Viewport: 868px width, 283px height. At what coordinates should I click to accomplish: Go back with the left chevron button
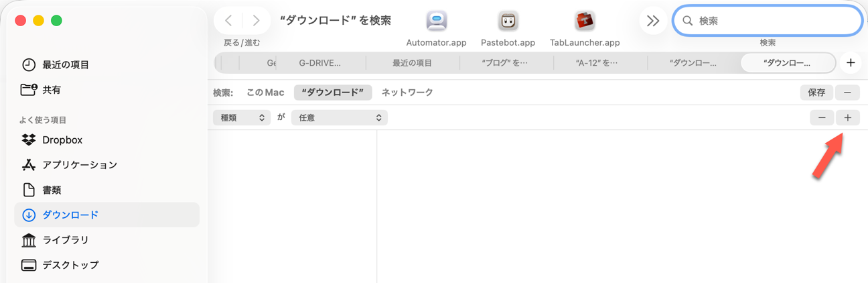(x=228, y=21)
